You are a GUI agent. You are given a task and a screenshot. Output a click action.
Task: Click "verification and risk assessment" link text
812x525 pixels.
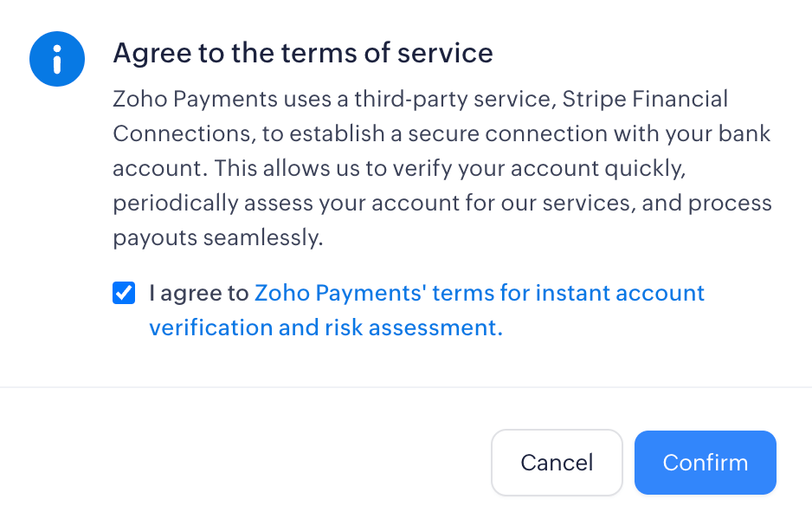pos(325,327)
